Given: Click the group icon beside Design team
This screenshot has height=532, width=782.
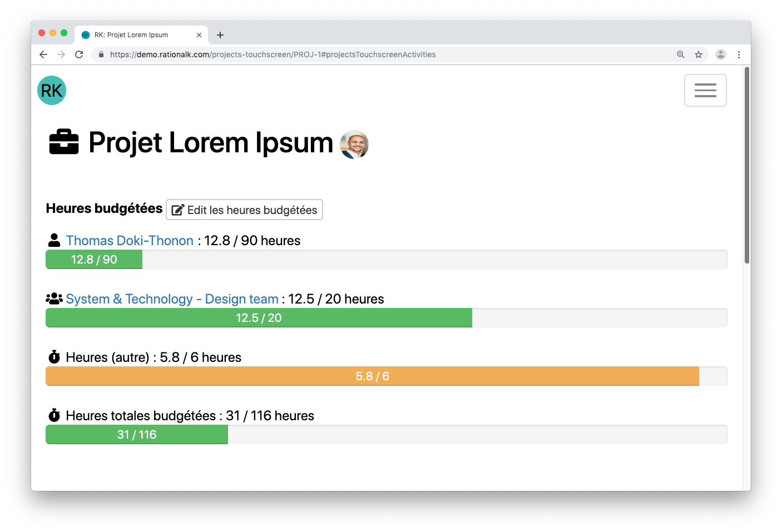Looking at the screenshot, I should click(x=54, y=299).
